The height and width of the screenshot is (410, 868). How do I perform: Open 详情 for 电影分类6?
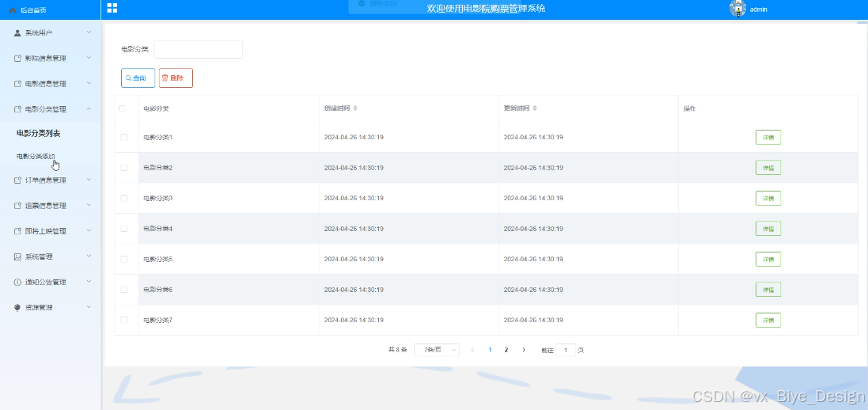click(768, 290)
